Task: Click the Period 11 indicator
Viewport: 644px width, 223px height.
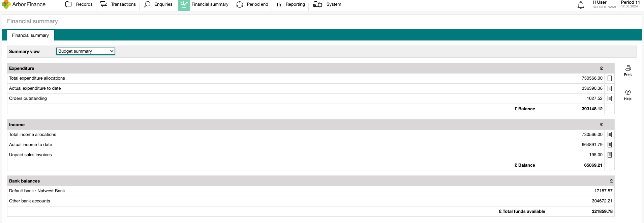Action: [x=630, y=2]
